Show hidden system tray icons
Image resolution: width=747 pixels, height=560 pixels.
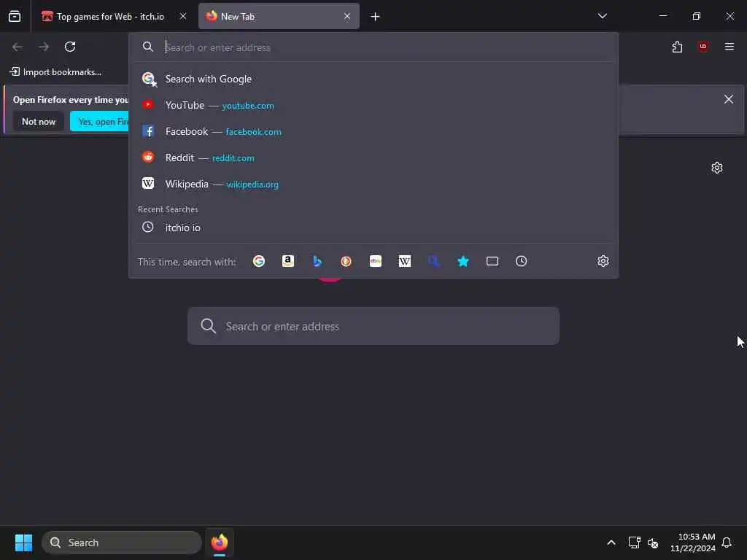tap(611, 542)
